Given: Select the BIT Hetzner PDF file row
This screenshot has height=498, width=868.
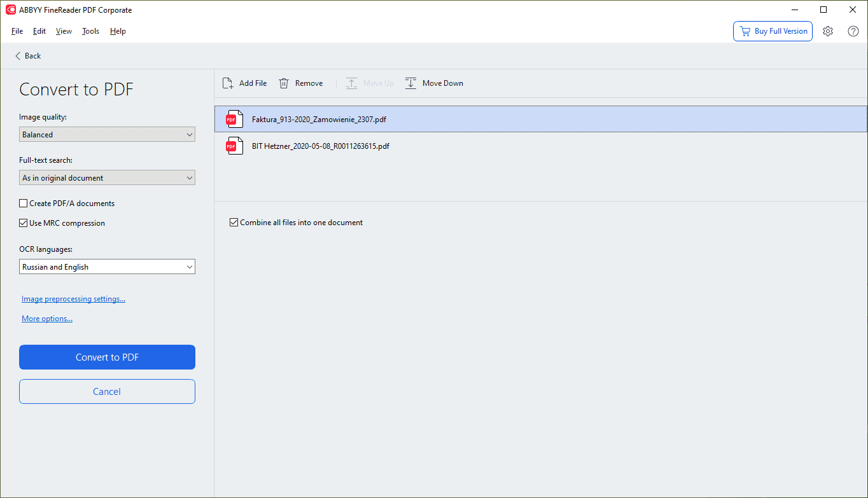Looking at the screenshot, I should 445,146.
